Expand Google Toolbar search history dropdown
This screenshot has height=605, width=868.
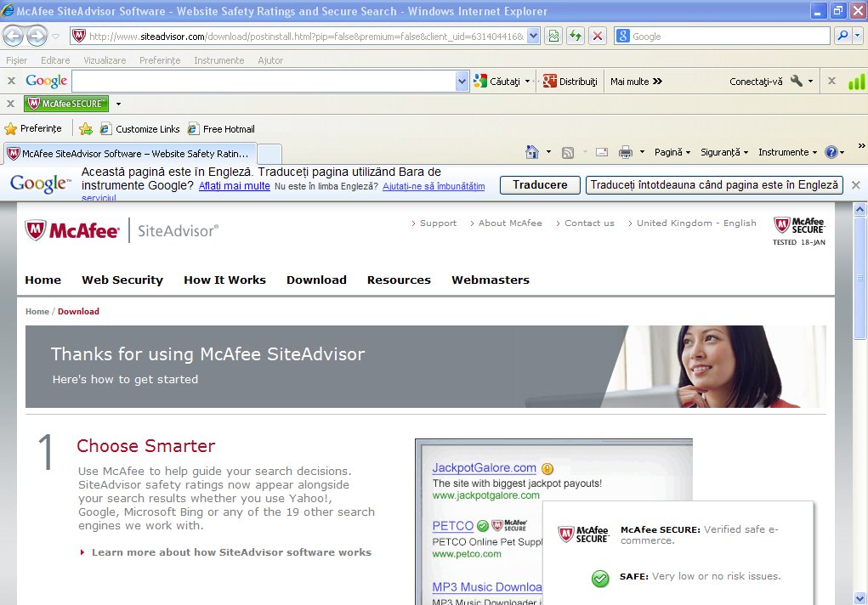[462, 82]
